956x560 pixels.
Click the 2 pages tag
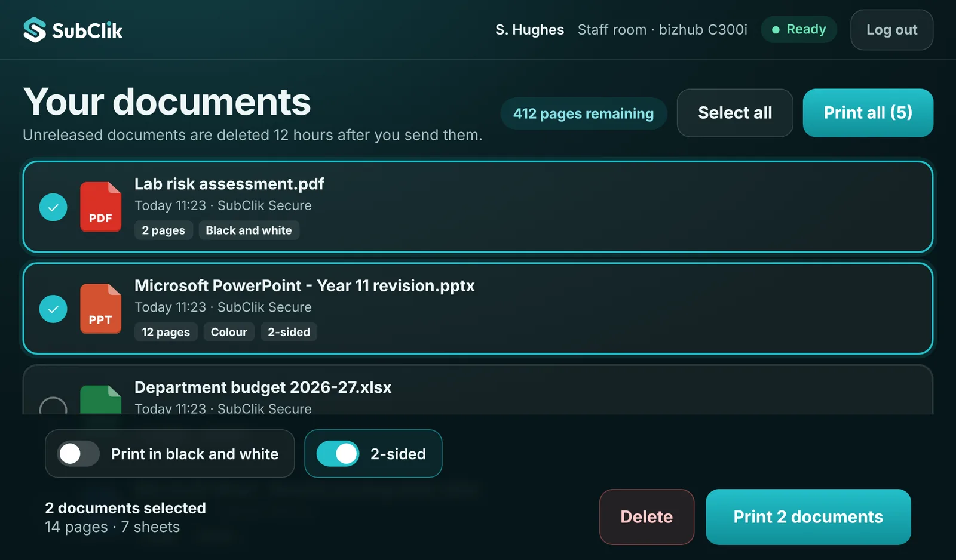[163, 230]
